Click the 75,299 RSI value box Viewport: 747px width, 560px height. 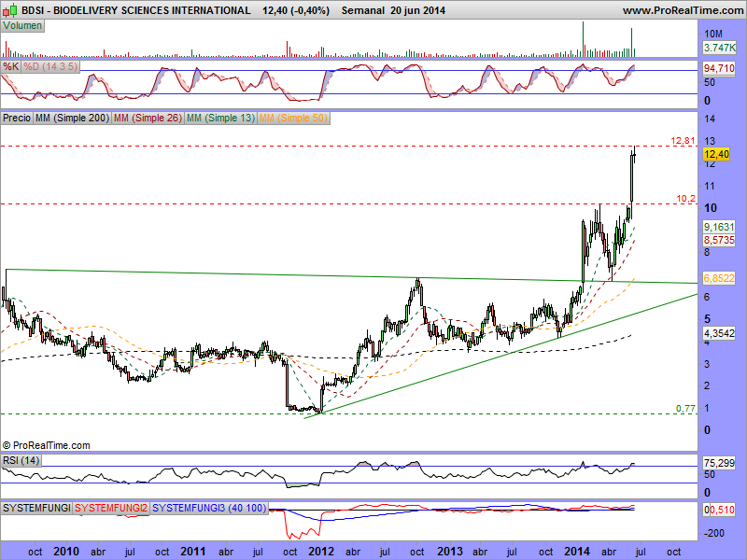[719, 462]
